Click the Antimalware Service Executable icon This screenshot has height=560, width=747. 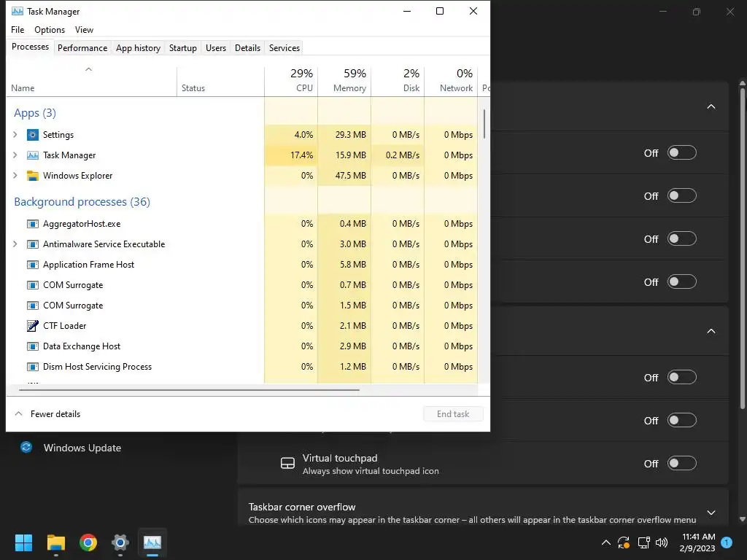coord(32,244)
